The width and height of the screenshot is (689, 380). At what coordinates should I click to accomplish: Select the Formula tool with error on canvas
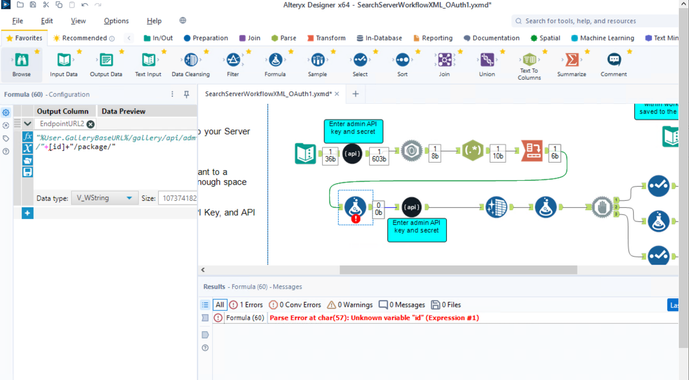tap(355, 207)
